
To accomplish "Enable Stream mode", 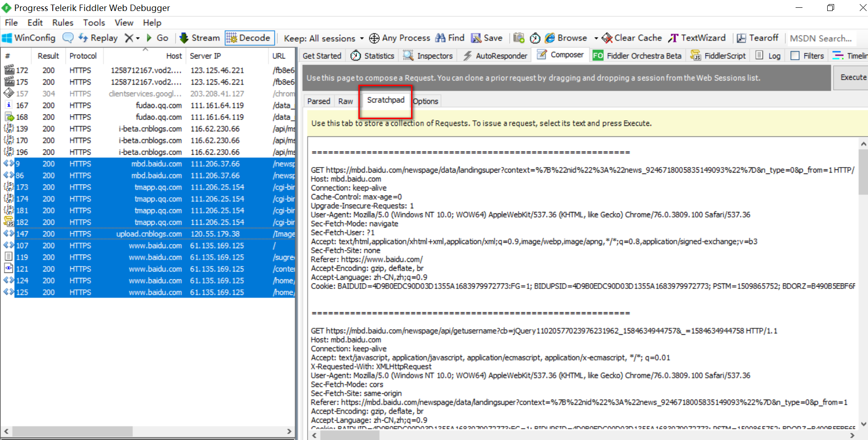I will click(x=199, y=38).
